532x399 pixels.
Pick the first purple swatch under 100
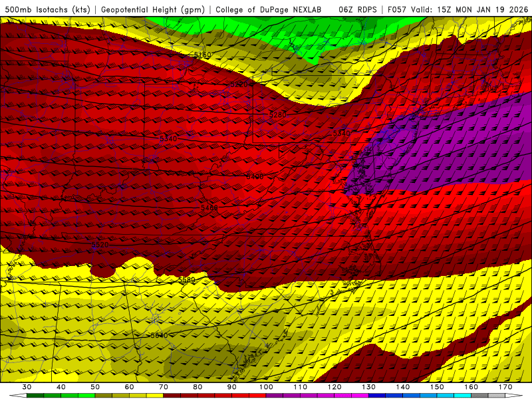click(275, 396)
